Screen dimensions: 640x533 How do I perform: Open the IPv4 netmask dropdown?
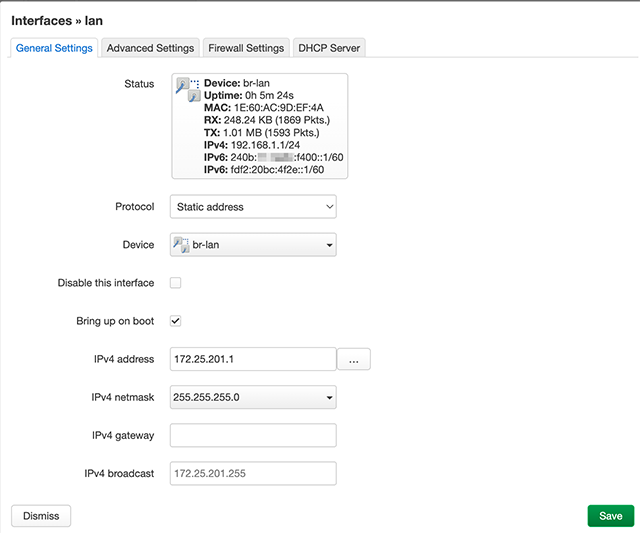pyautogui.click(x=253, y=397)
